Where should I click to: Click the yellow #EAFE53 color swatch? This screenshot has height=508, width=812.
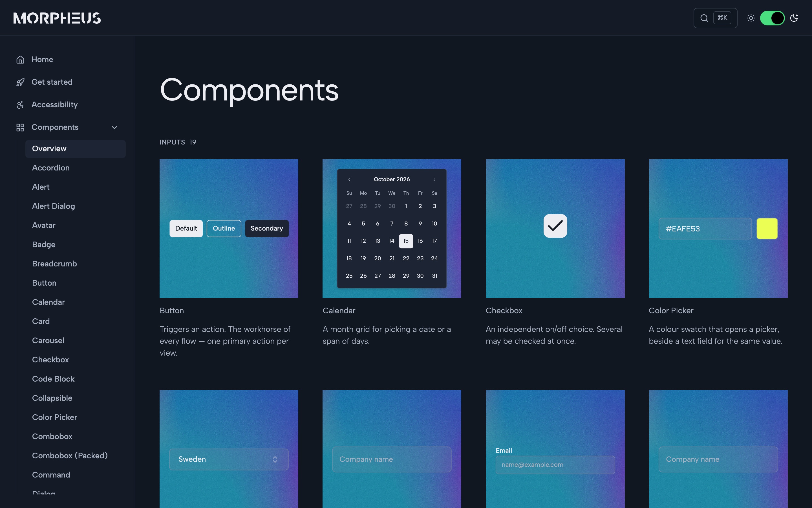pyautogui.click(x=767, y=229)
